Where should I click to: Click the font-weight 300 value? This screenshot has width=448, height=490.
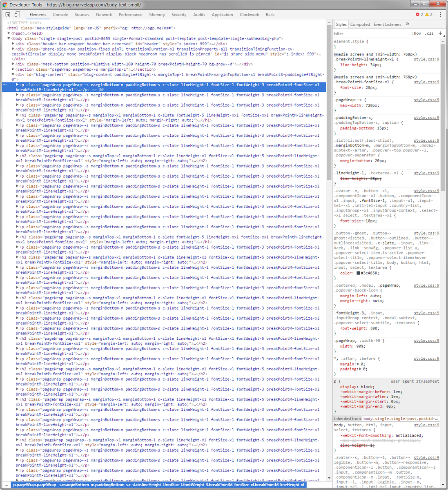point(374,328)
